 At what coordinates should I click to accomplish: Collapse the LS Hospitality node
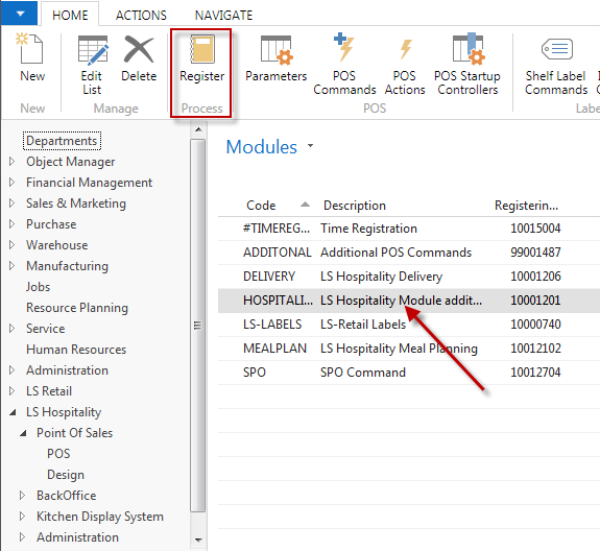[13, 412]
